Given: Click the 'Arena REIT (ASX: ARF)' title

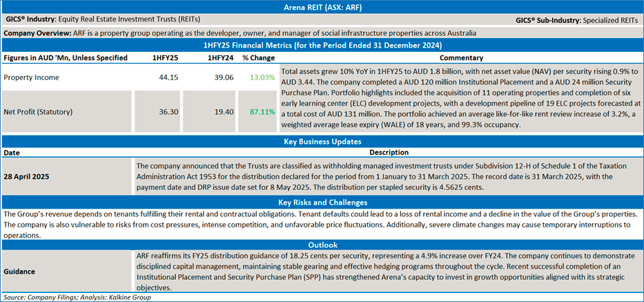Looking at the screenshot, I should [x=322, y=8].
